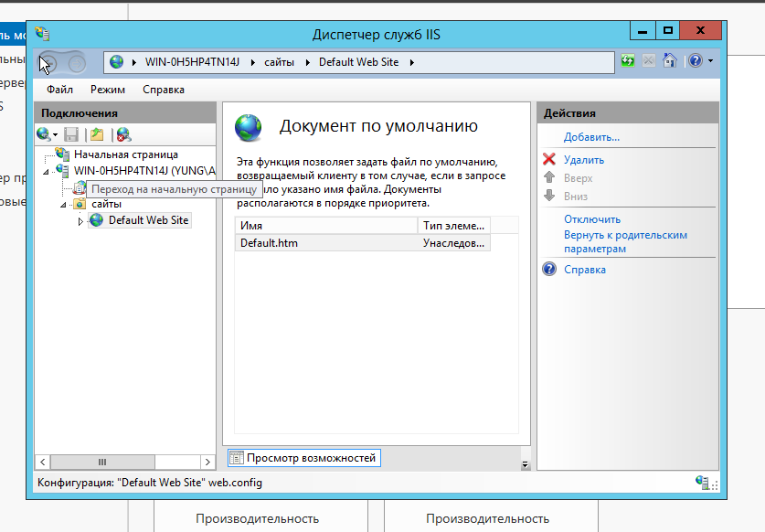Screen dimensions: 765x532
Task: Expand breadcrumb arrow after WIN-0H5HP4TN14J
Action: 253,62
